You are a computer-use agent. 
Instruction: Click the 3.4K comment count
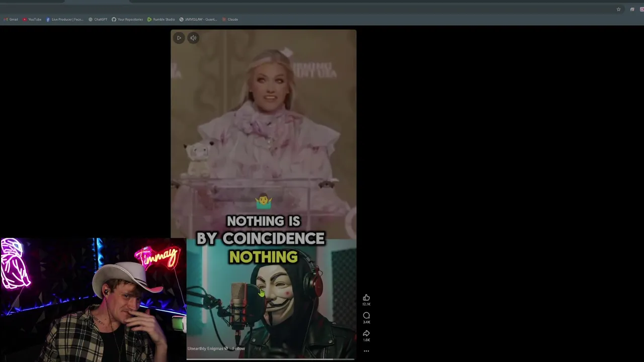pos(366,322)
